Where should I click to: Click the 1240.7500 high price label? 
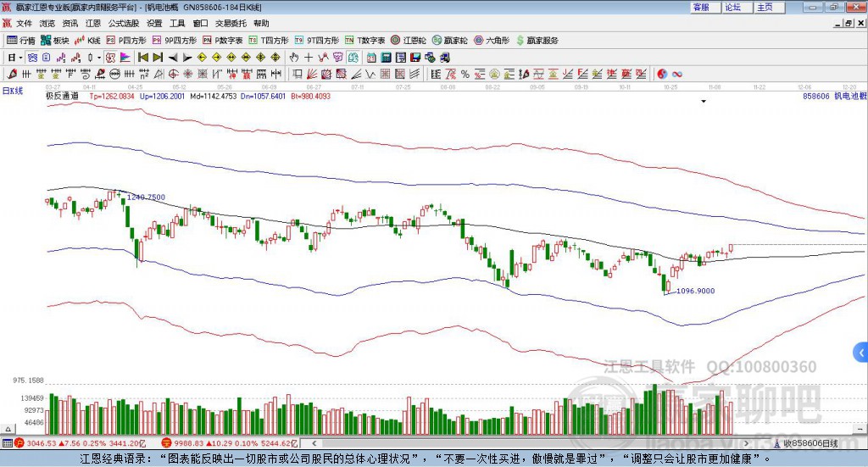pyautogui.click(x=146, y=197)
